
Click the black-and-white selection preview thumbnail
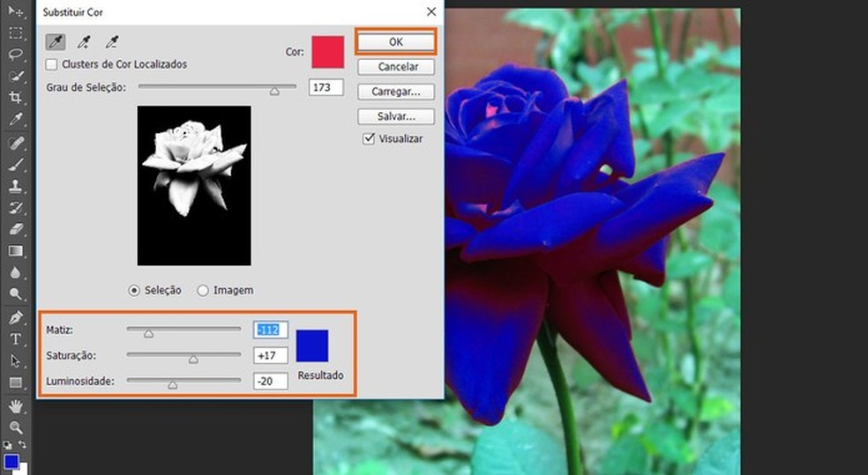point(194,185)
